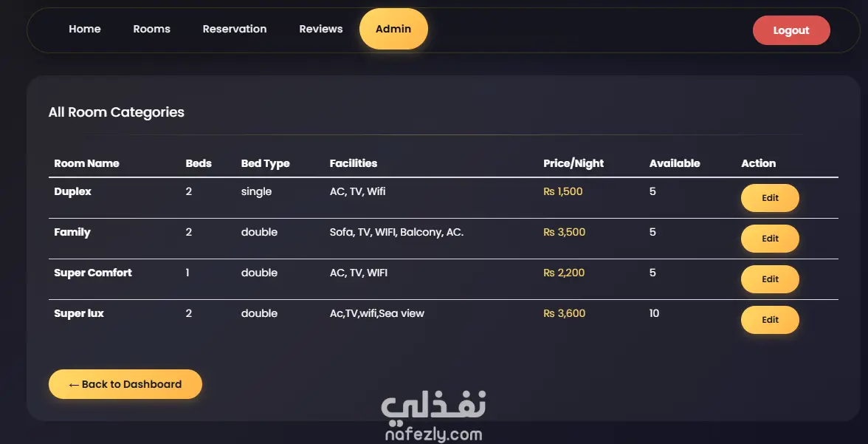
Task: Edit the Duplex room category
Action: pos(770,198)
